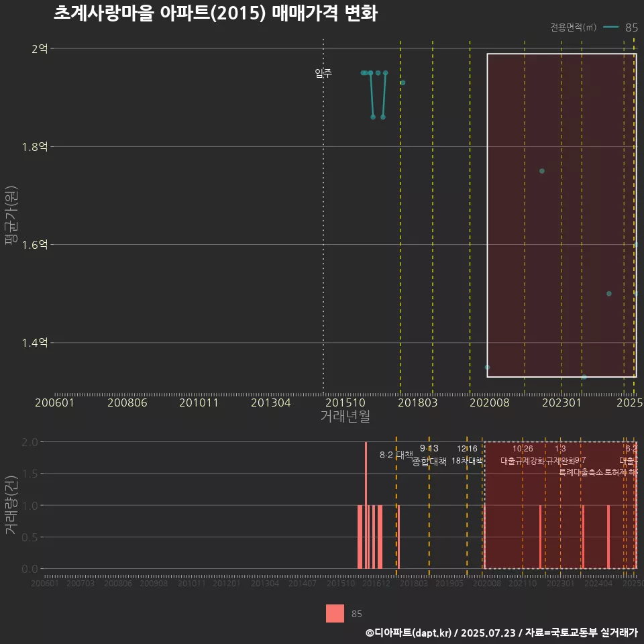Click the red 85 swatch in the bottom legend

pos(335,613)
